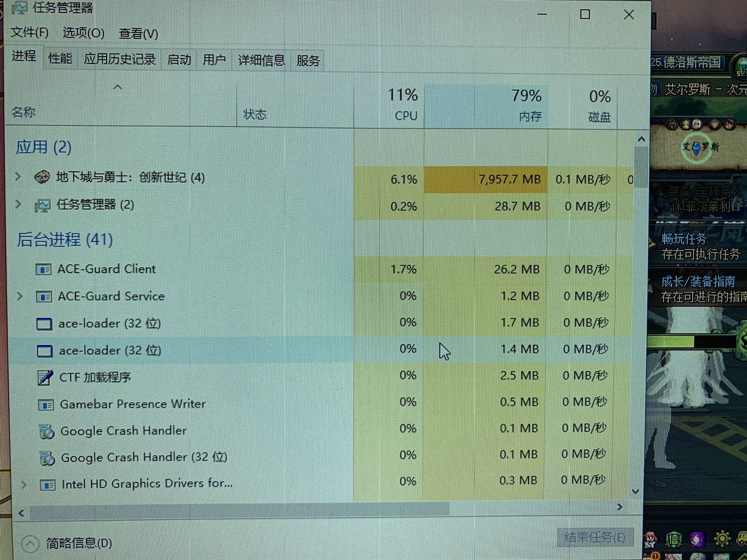The height and width of the screenshot is (560, 747).
Task: Expand the ACE-Guard Service row
Action: [20, 296]
